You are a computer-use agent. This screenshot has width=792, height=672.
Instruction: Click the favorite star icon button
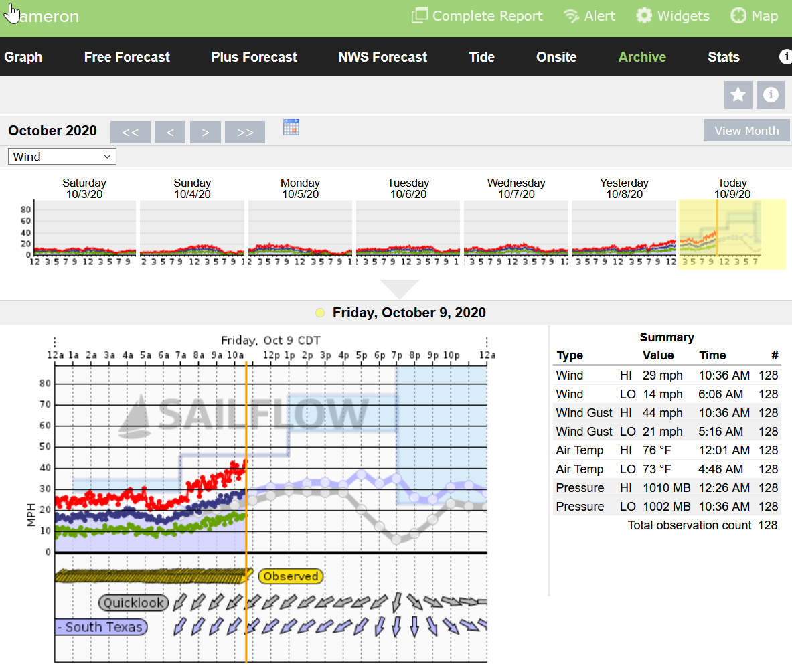(x=738, y=94)
